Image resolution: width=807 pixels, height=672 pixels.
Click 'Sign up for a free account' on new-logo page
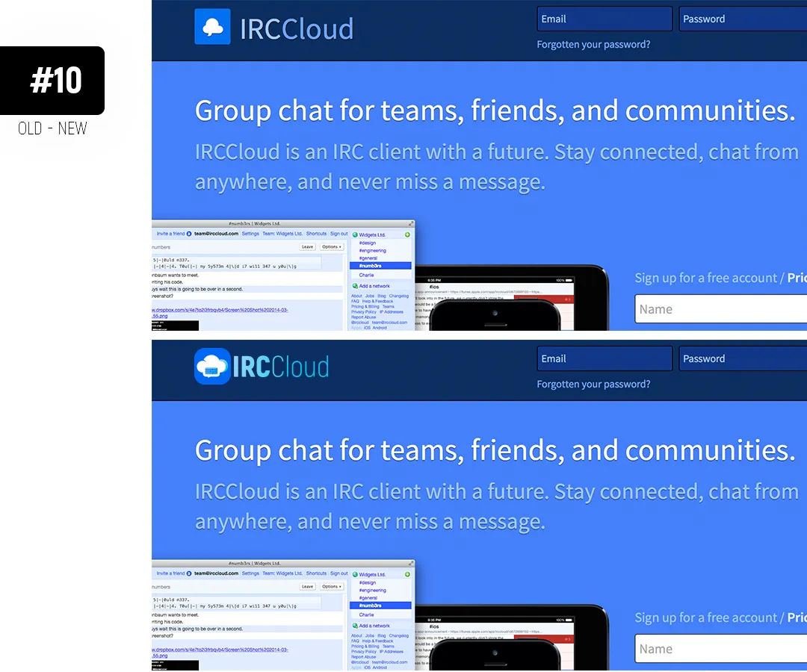(x=705, y=617)
